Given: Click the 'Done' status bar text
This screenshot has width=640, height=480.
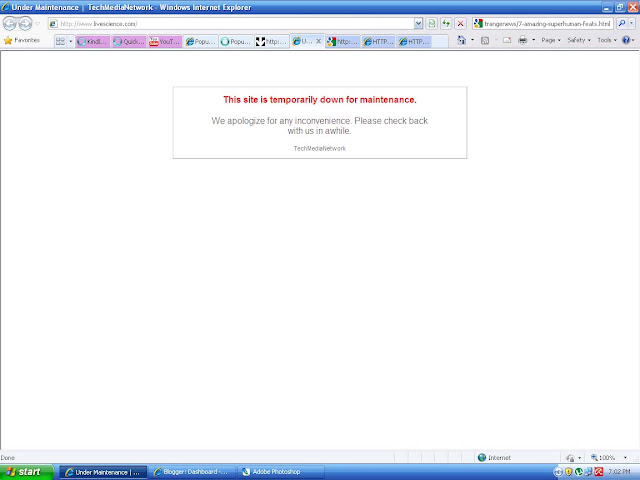Looking at the screenshot, I should 8,458.
